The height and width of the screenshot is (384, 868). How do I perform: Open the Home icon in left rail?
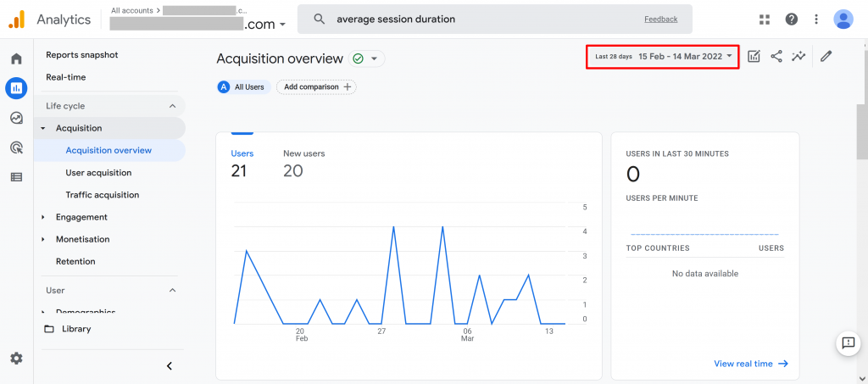[x=17, y=58]
